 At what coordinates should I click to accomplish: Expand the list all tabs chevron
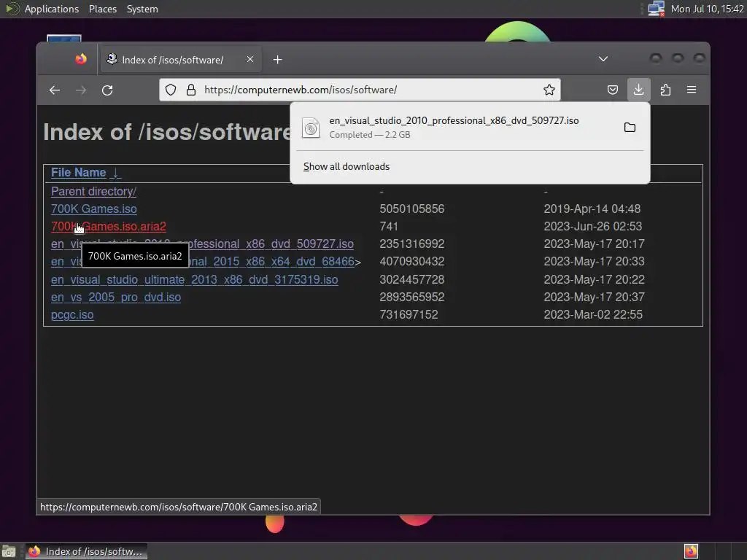pos(603,58)
